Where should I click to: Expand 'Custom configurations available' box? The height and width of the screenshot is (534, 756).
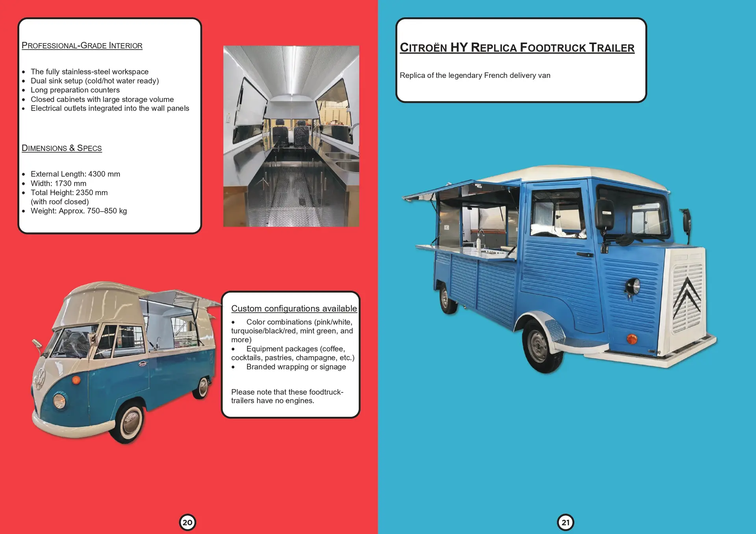coord(294,309)
